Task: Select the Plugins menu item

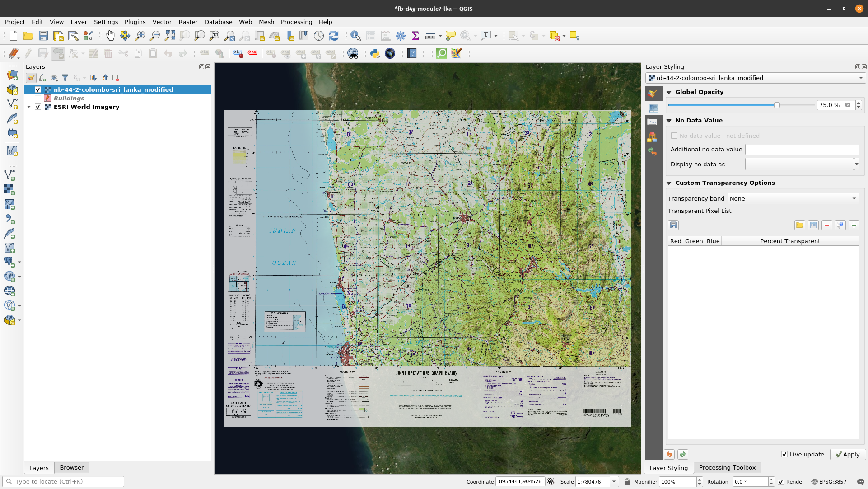Action: 135,22
